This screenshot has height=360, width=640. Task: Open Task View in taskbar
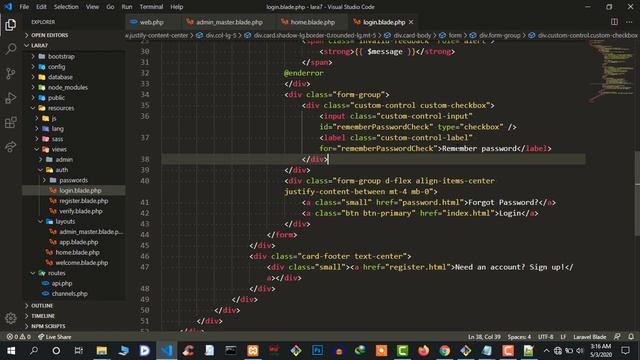79,351
